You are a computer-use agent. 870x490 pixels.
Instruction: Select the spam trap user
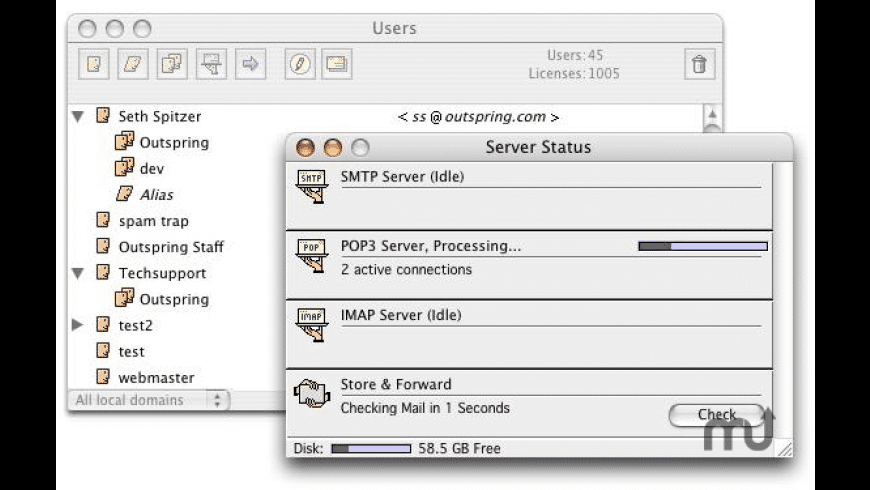tap(154, 221)
